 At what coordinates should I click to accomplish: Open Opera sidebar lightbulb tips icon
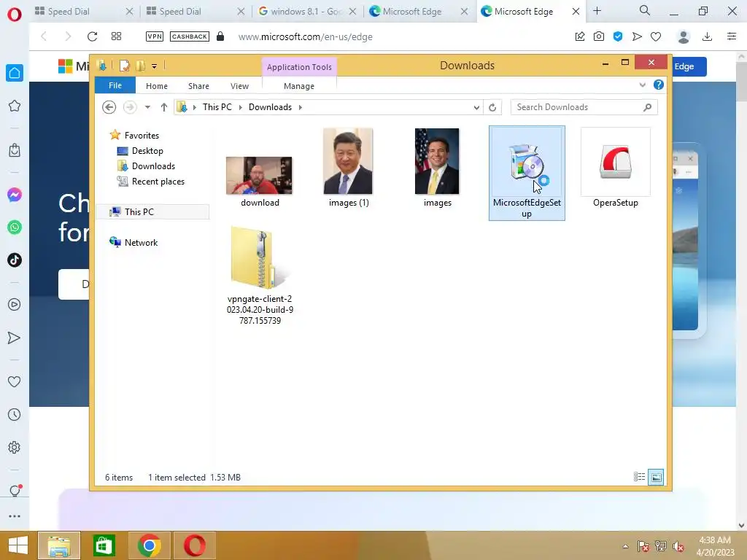(15, 491)
